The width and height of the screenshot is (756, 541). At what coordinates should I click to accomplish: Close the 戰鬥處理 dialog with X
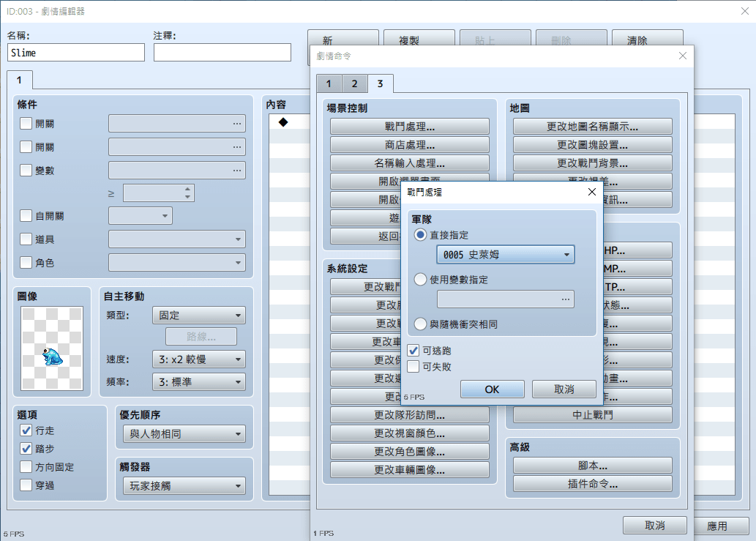point(592,193)
